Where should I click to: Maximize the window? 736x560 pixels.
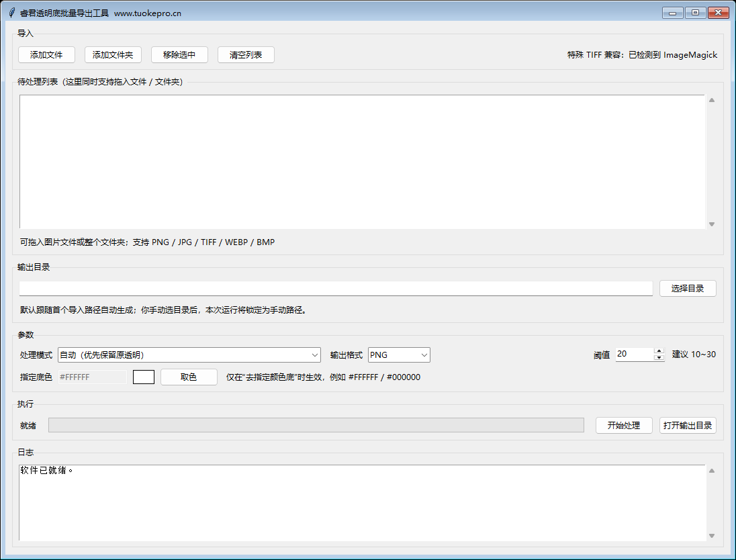(x=696, y=13)
